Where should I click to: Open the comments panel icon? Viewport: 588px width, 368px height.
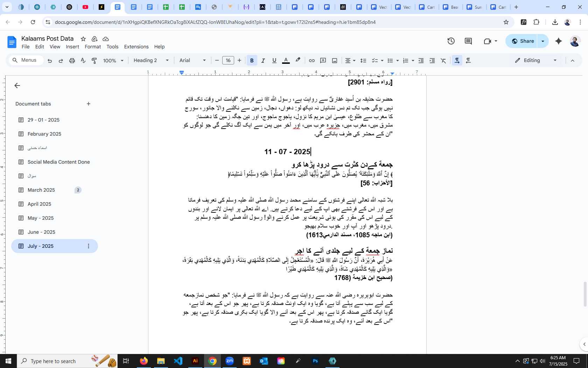tap(468, 41)
